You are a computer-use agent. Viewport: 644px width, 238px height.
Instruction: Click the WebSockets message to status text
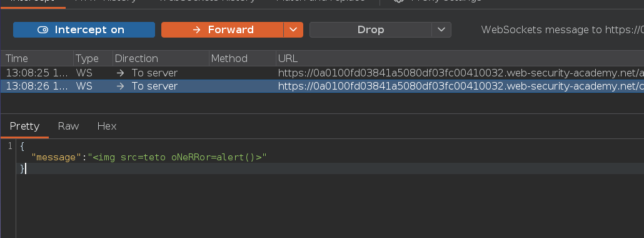pos(562,29)
